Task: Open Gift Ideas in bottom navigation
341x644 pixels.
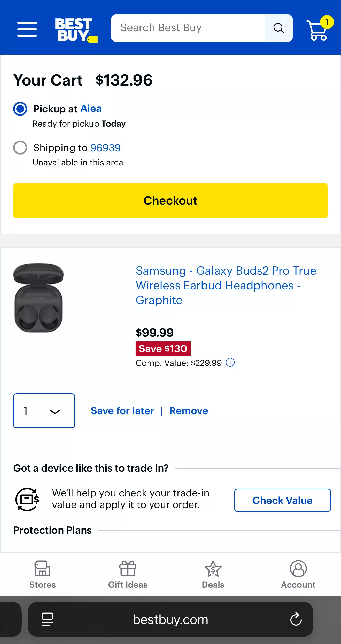Action: 127,575
